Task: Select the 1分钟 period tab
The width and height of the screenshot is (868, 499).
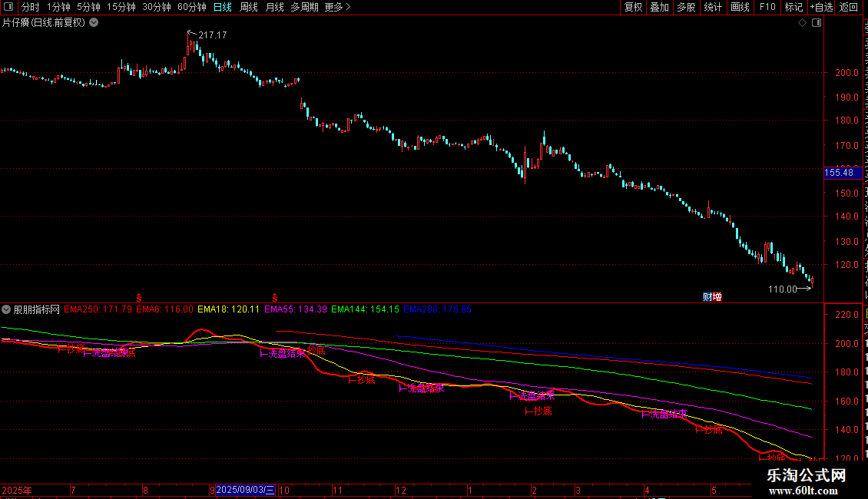Action: point(58,7)
